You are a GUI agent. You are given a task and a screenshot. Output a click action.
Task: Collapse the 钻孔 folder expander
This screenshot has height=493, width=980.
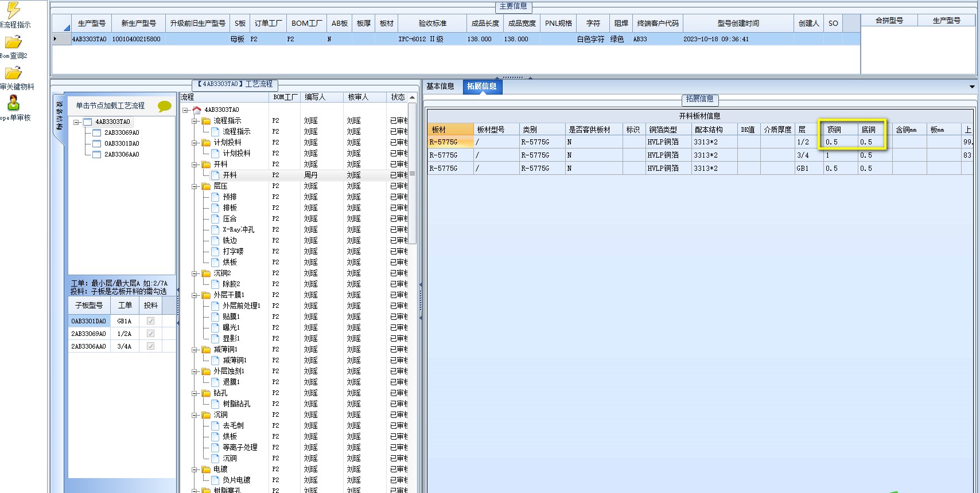click(195, 393)
